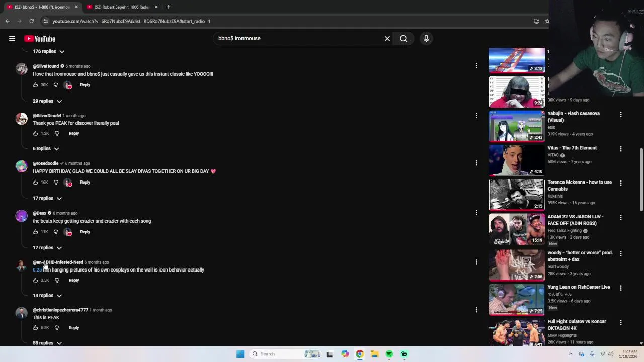The width and height of the screenshot is (644, 362).
Task: Open woody 'better or worse' video title
Action: [580, 256]
